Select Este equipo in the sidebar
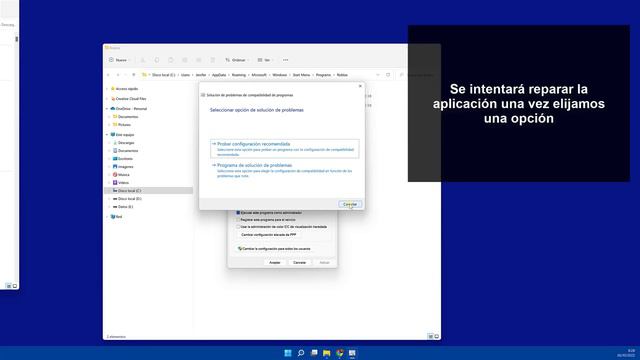This screenshot has width=640, height=360. pyautogui.click(x=125, y=135)
